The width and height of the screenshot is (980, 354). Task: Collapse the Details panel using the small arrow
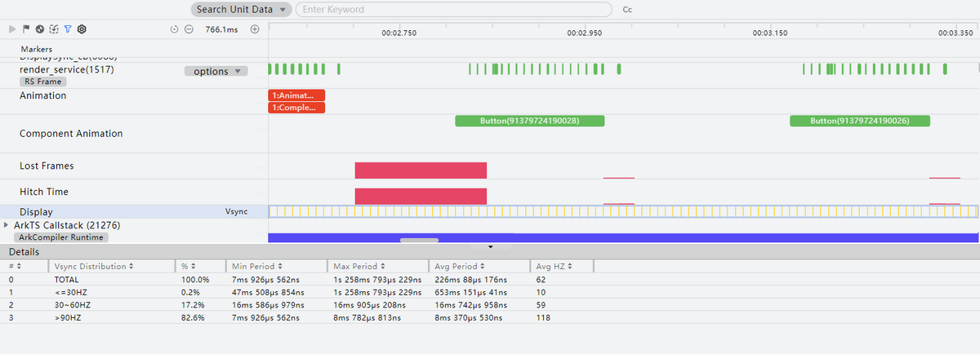(490, 246)
